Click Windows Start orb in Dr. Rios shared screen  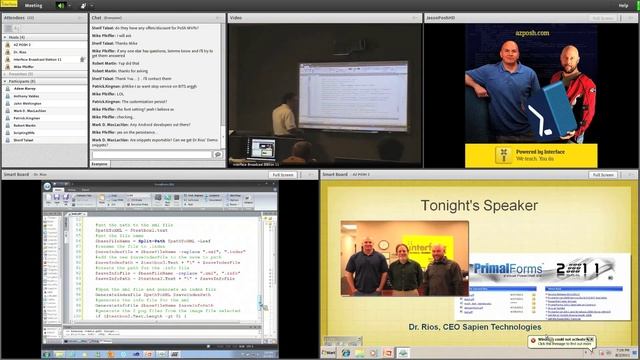coord(47,355)
